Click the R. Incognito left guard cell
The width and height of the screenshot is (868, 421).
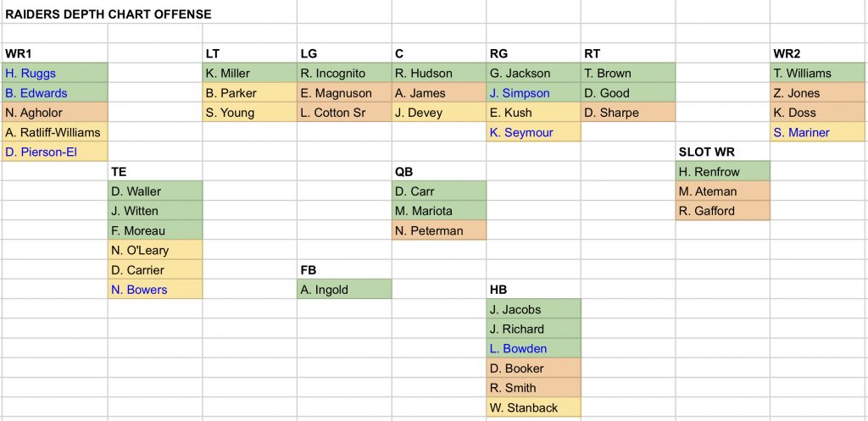point(344,74)
